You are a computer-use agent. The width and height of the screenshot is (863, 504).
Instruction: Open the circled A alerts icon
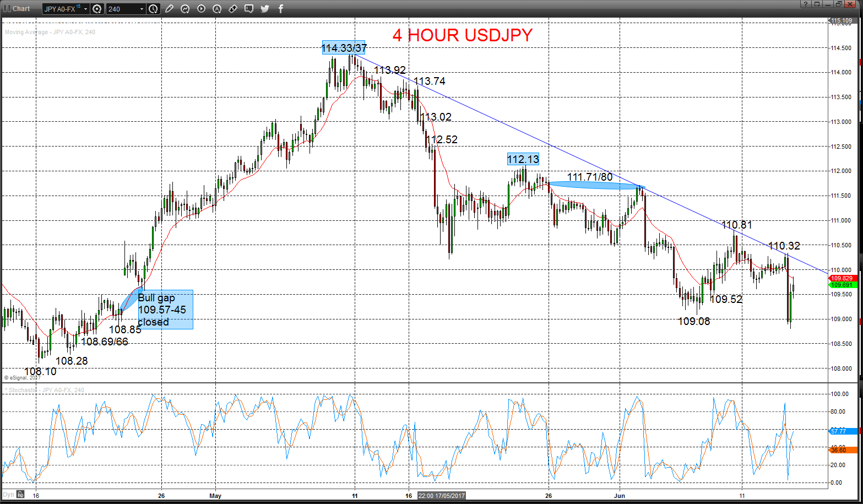pyautogui.click(x=217, y=9)
